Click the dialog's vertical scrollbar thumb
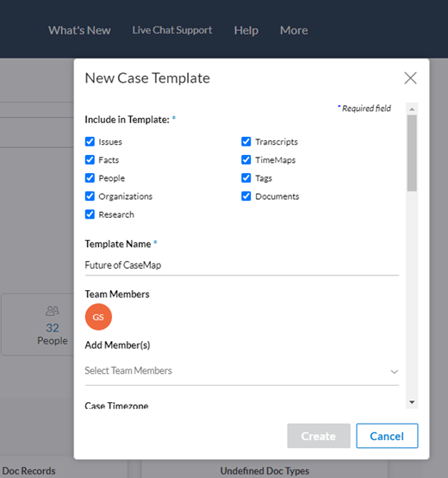The width and height of the screenshot is (448, 478). pyautogui.click(x=412, y=153)
